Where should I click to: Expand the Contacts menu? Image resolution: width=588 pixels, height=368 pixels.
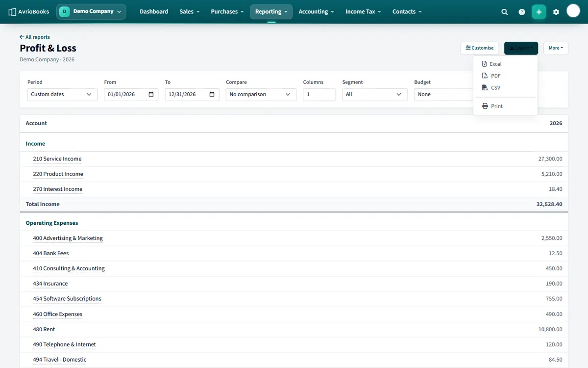point(407,12)
